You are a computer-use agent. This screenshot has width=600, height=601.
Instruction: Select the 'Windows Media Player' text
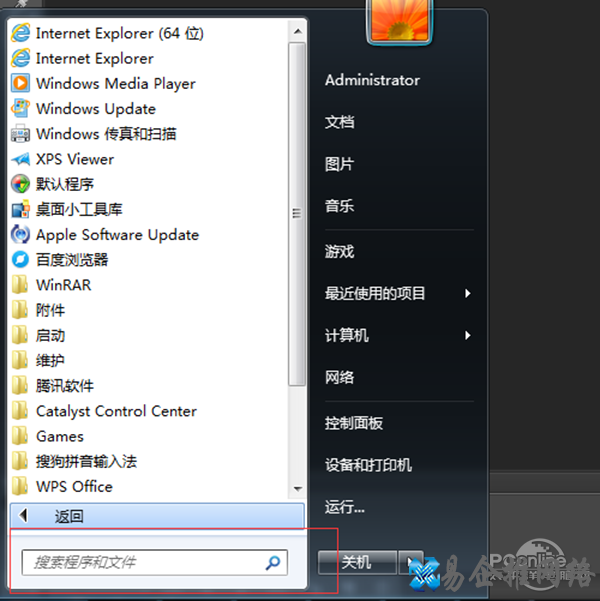(x=116, y=84)
